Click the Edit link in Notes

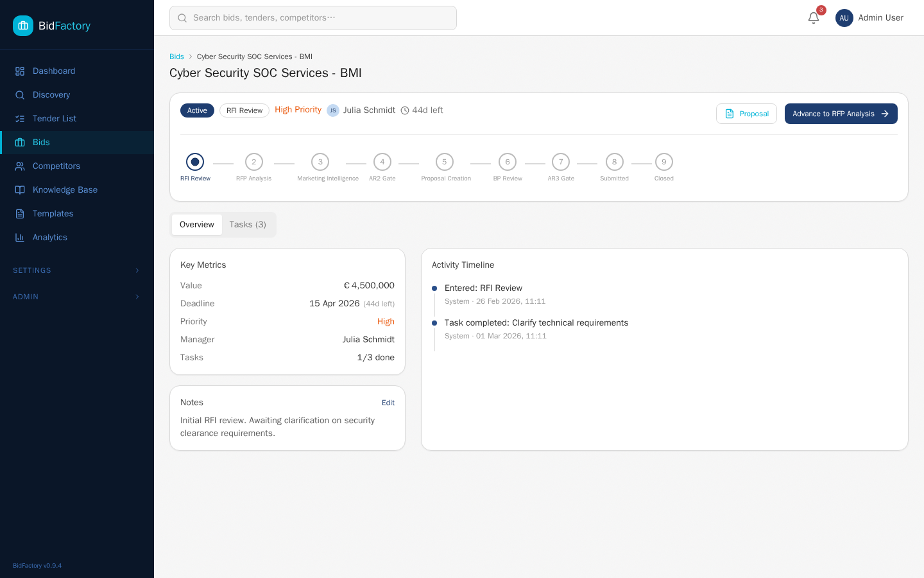click(388, 403)
